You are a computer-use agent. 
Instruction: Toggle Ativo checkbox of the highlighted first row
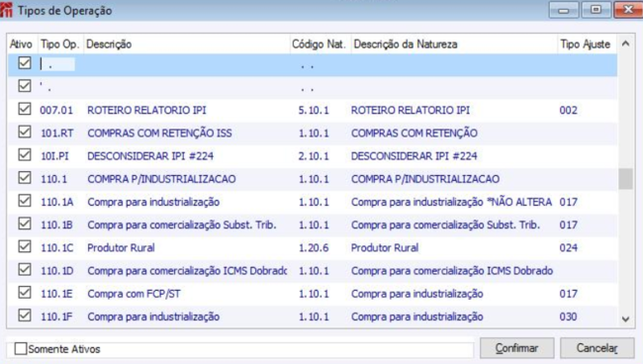click(x=25, y=63)
